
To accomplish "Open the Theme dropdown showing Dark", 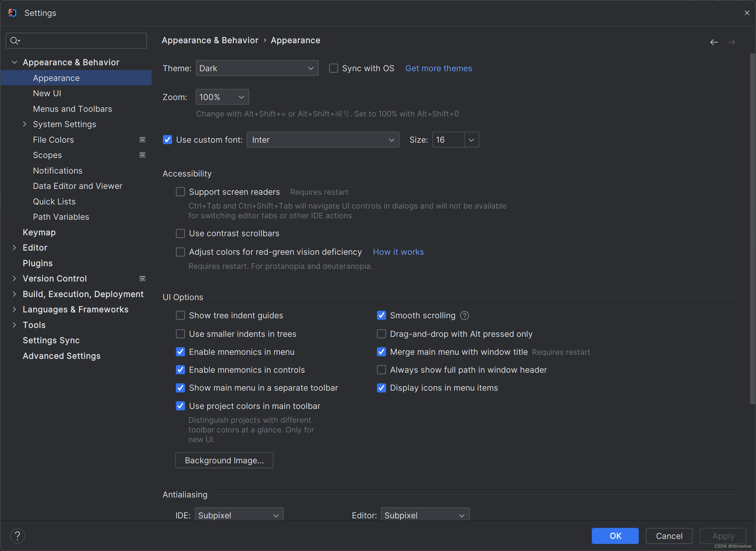I will (x=257, y=68).
